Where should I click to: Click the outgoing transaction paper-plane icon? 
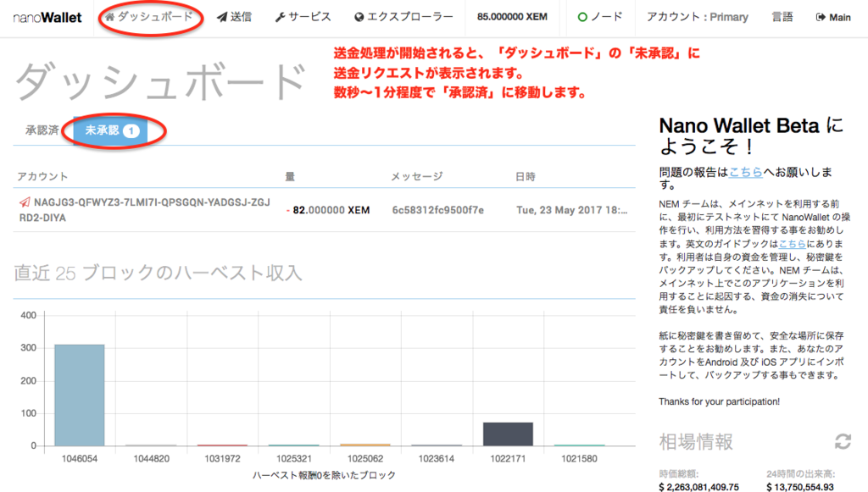[25, 202]
